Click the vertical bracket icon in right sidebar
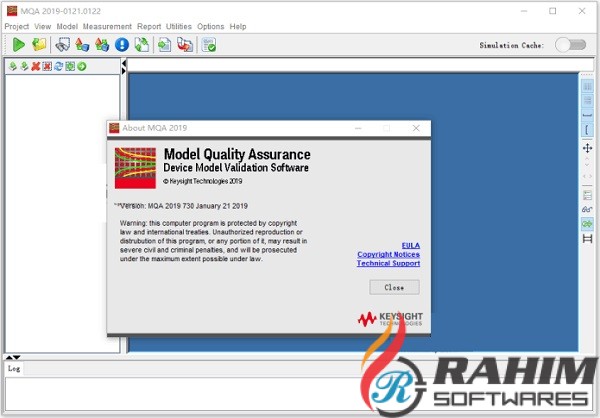This screenshot has height=418, width=600. (587, 129)
